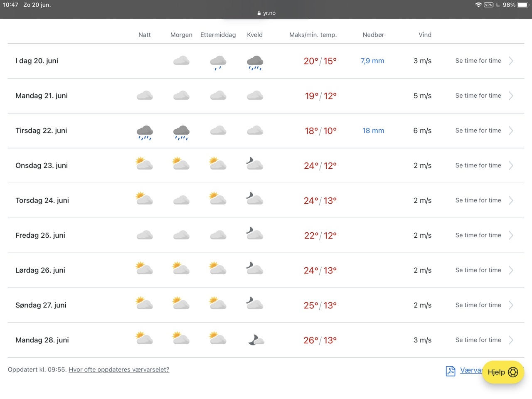Screen dimensions: 532x399
Task: Click Tirsdag 22. juni Natt rain cloud icon
Action: [145, 132]
